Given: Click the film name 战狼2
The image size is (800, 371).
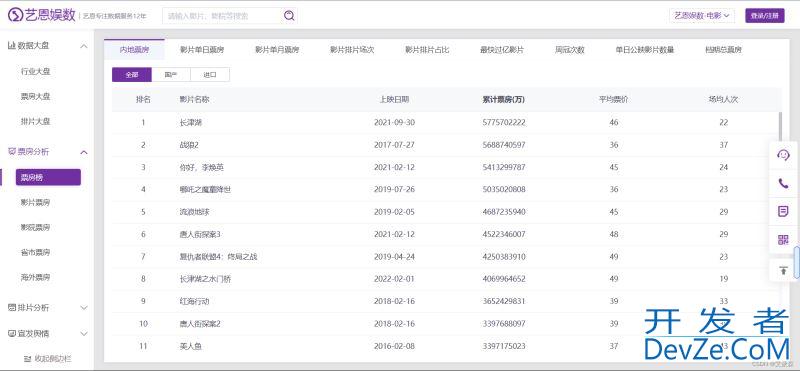Looking at the screenshot, I should 189,145.
